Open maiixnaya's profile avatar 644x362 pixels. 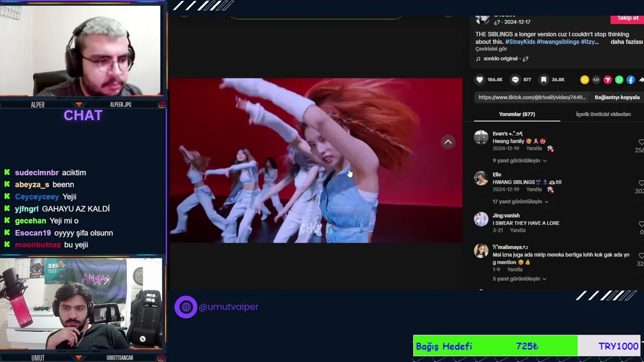pos(481,251)
